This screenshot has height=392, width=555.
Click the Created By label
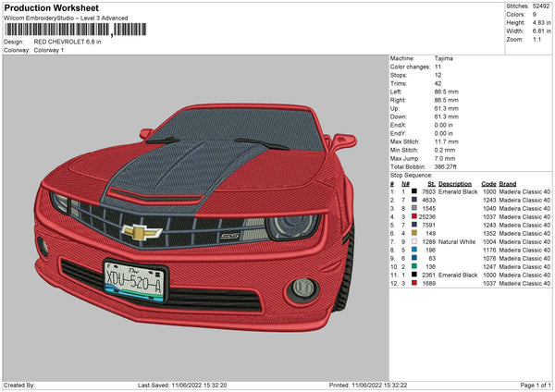coord(19,386)
